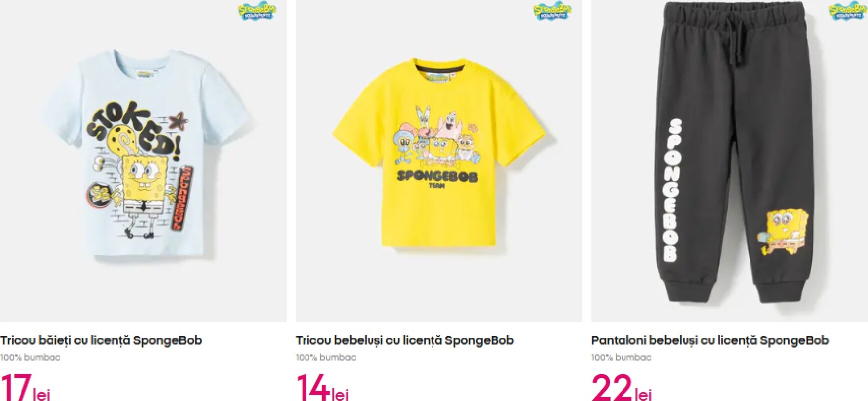Click the 22 lei price
868x401 pixels.
pos(622,387)
